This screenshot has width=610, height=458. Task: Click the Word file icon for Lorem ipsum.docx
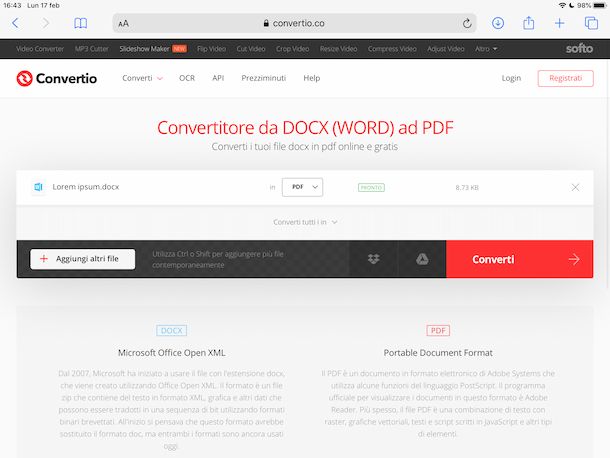coord(38,187)
